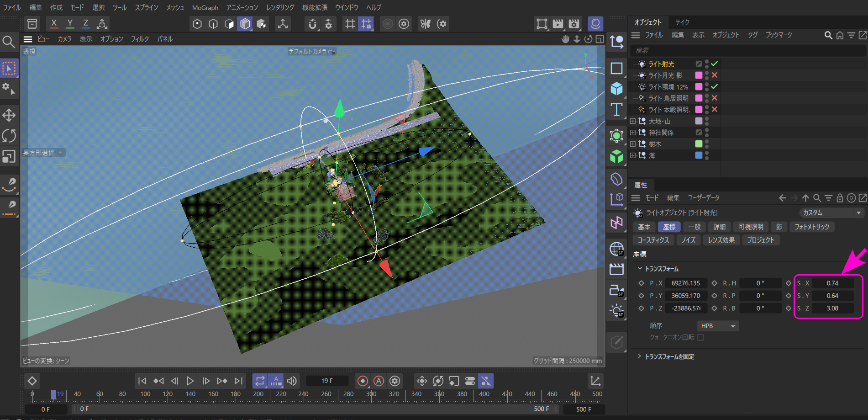868x420 pixels.
Task: Toggle X axis lock icon
Action: (54, 24)
